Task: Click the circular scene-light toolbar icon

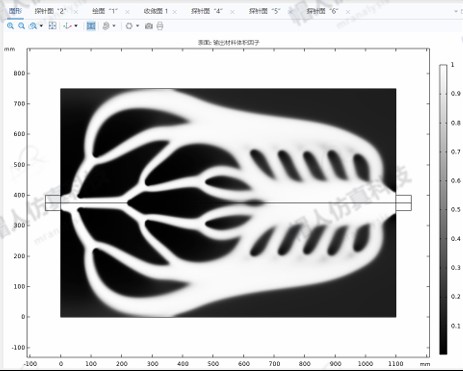Action: click(x=129, y=26)
